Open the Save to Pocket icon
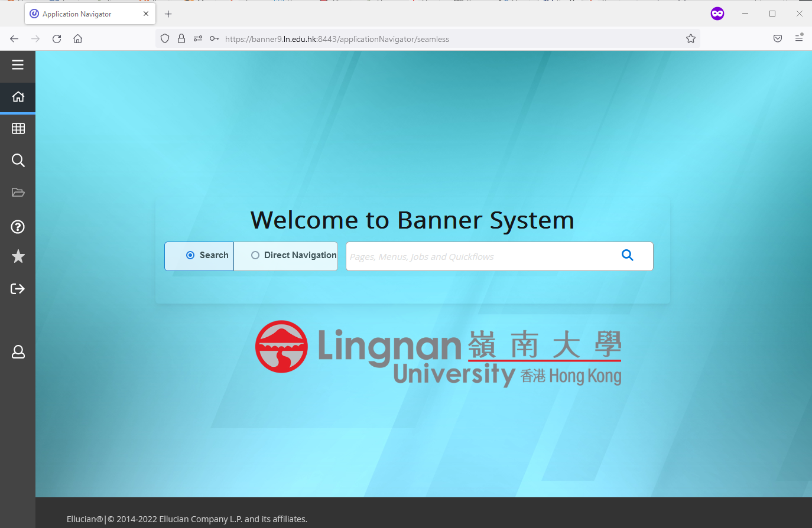Screen dimensions: 812x528 click(778, 39)
